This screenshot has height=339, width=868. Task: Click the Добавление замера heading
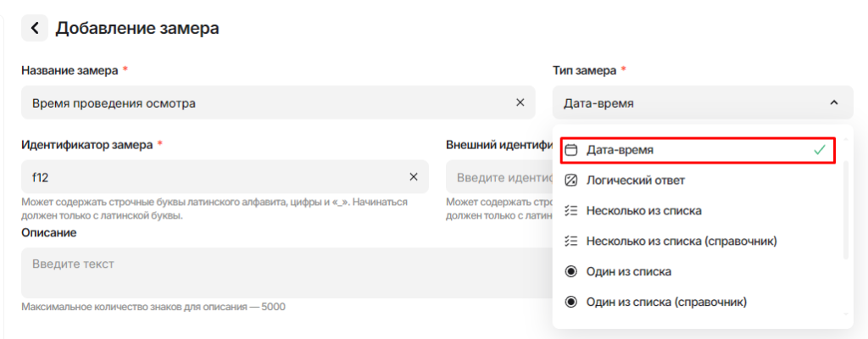[x=137, y=28]
